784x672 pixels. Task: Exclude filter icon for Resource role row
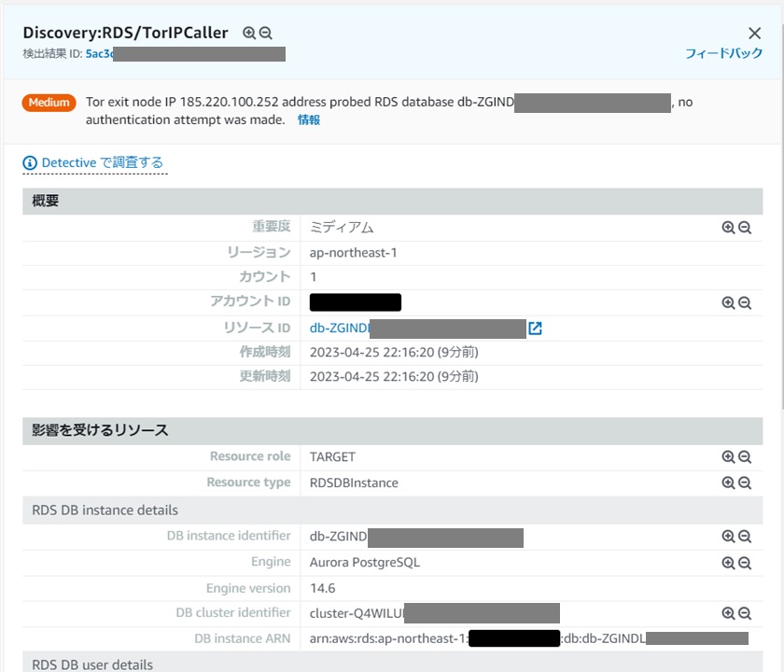pos(745,457)
